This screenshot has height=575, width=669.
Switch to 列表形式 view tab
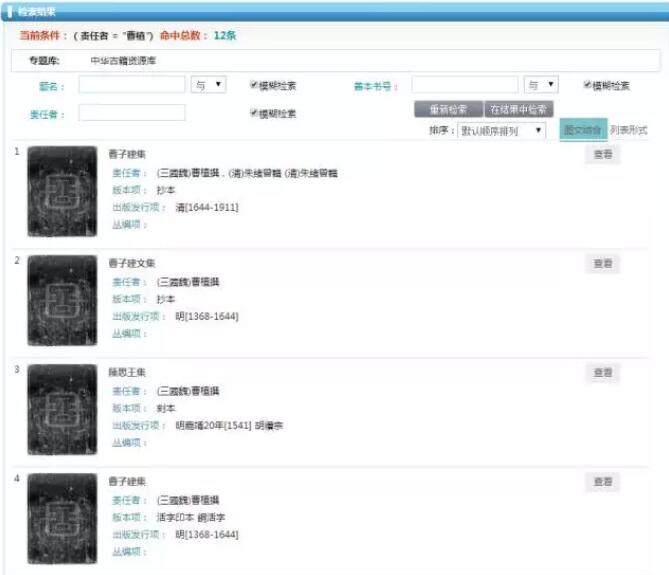[x=629, y=131]
